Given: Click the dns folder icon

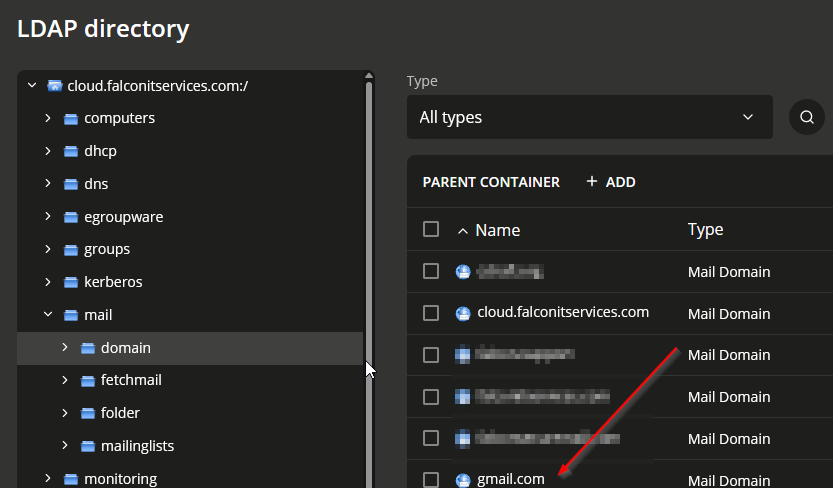Looking at the screenshot, I should [71, 185].
